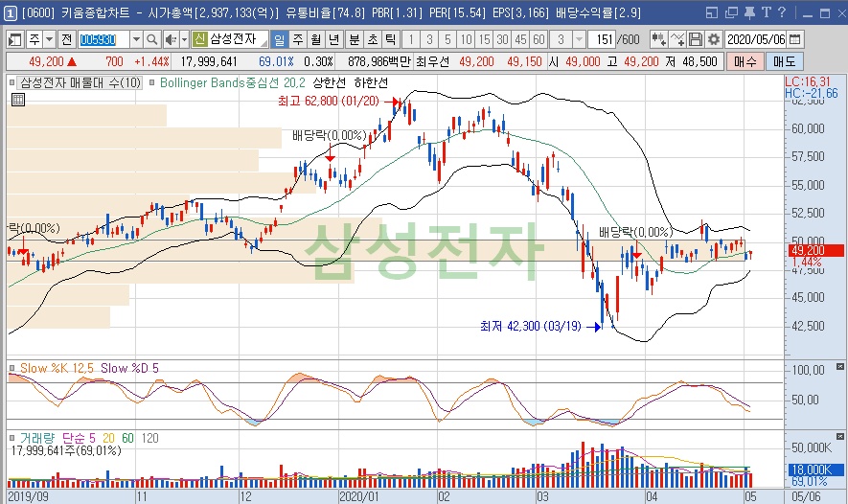Click the grid table icon below the legend
This screenshot has width=848, height=504.
pos(18,100)
